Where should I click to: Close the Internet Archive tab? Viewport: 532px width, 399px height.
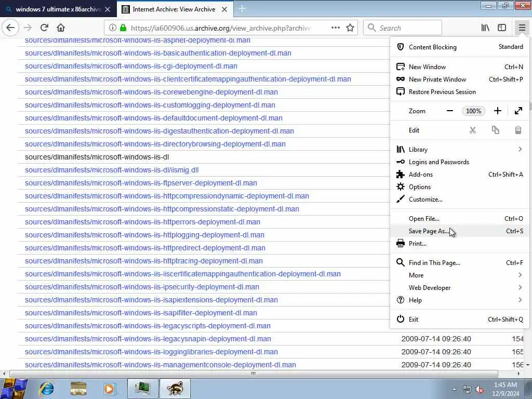(x=224, y=9)
